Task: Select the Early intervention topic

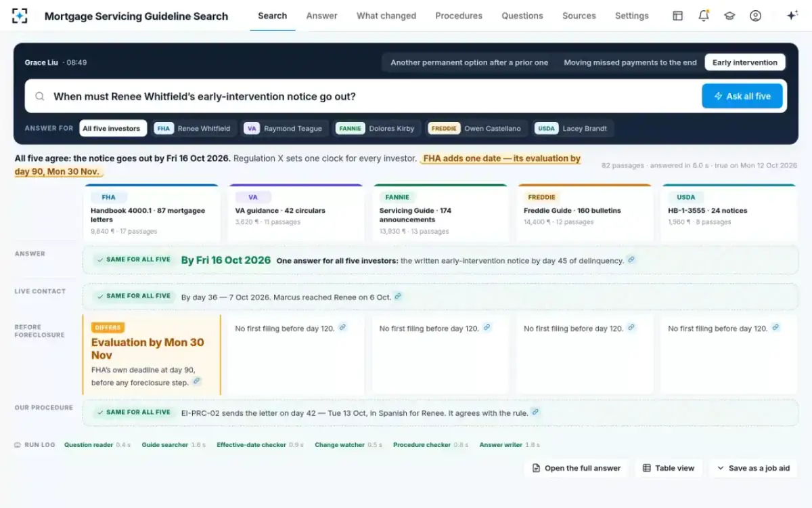Action: coord(745,62)
